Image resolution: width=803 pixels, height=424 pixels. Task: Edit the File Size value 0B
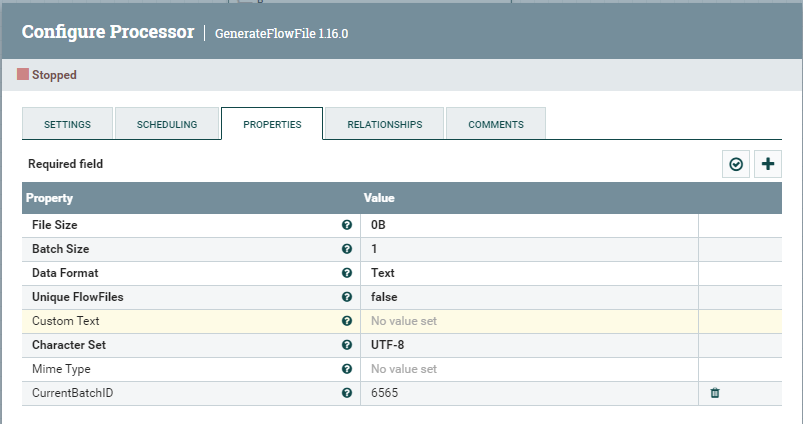(529, 225)
